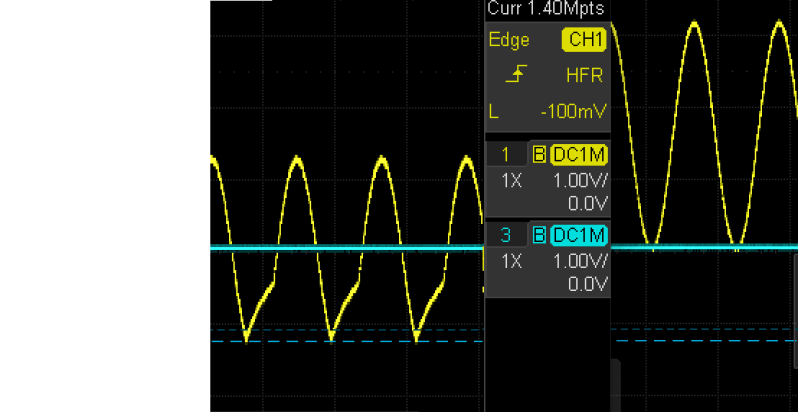Toggle channel 3 bandwidth limit B icon
The height and width of the screenshot is (412, 798).
[x=539, y=235]
